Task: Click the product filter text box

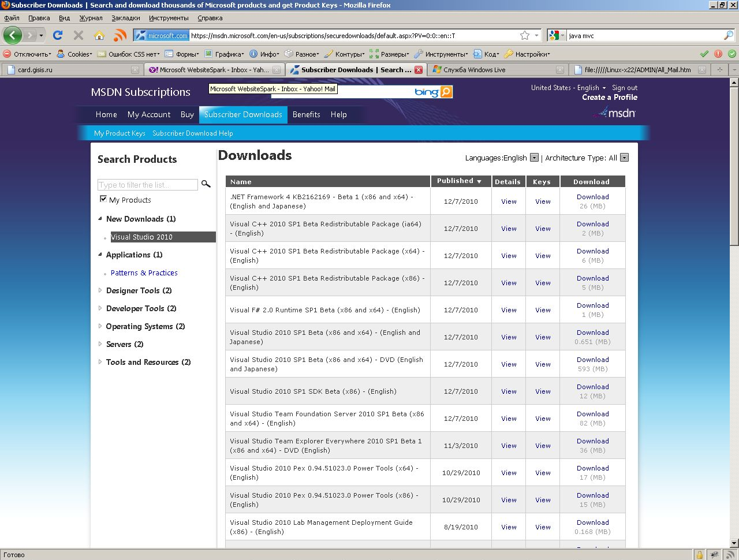Action: pyautogui.click(x=148, y=185)
